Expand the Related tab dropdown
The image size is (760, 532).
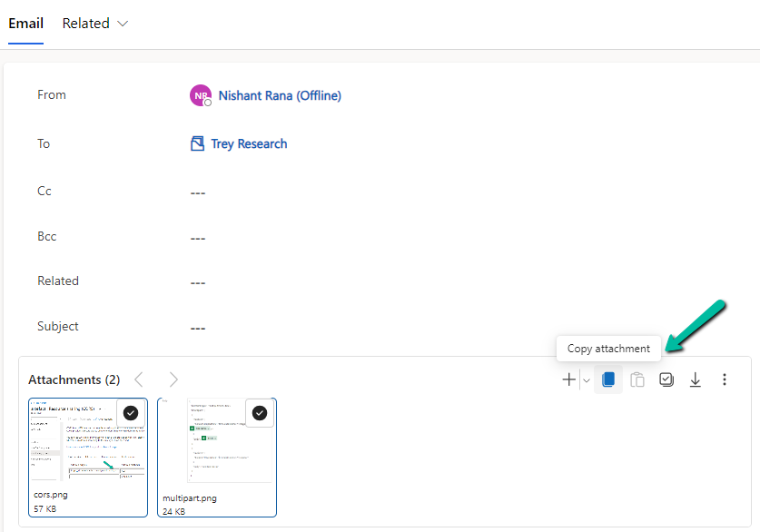click(x=123, y=24)
